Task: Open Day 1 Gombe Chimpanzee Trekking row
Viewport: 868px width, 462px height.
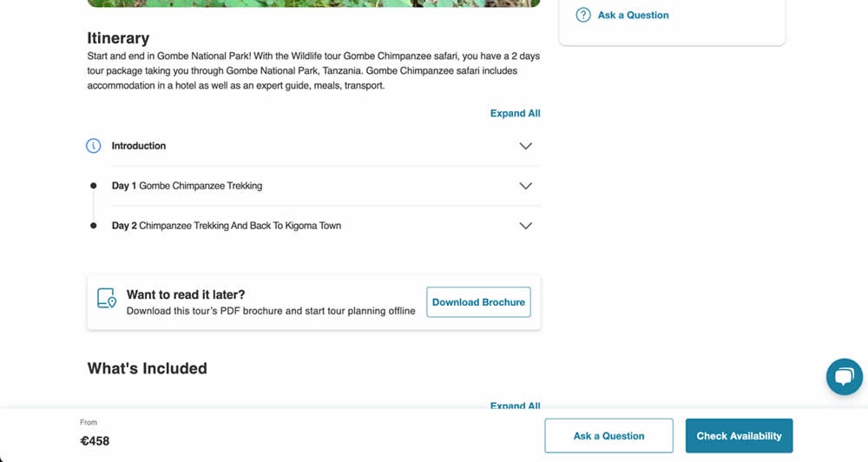Action: 187,186
